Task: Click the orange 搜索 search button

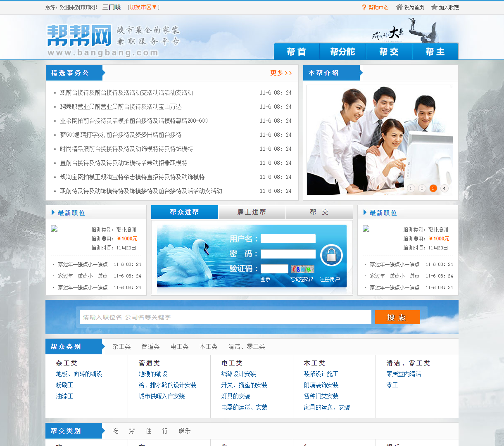Action: tap(397, 317)
